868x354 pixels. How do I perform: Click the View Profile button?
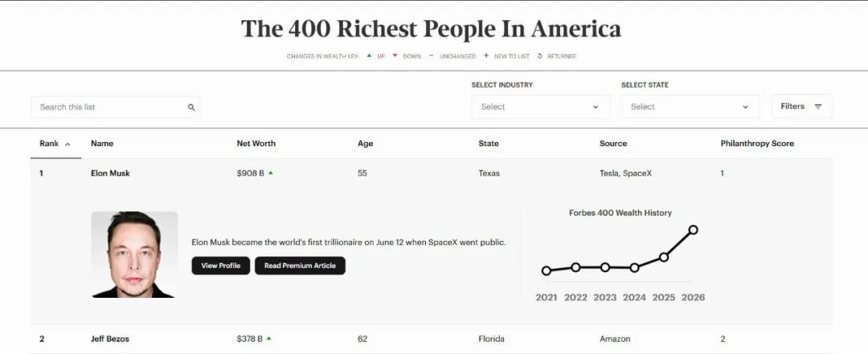[220, 266]
